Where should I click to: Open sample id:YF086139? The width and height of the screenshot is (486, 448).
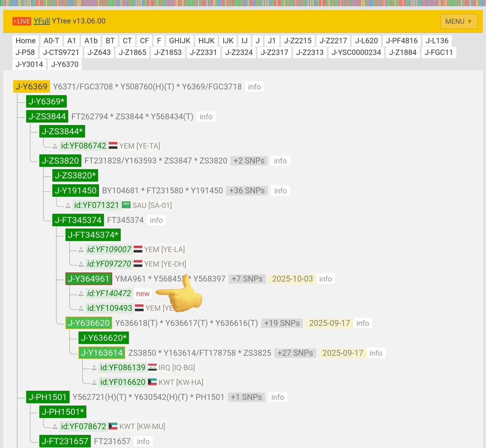coord(123,367)
